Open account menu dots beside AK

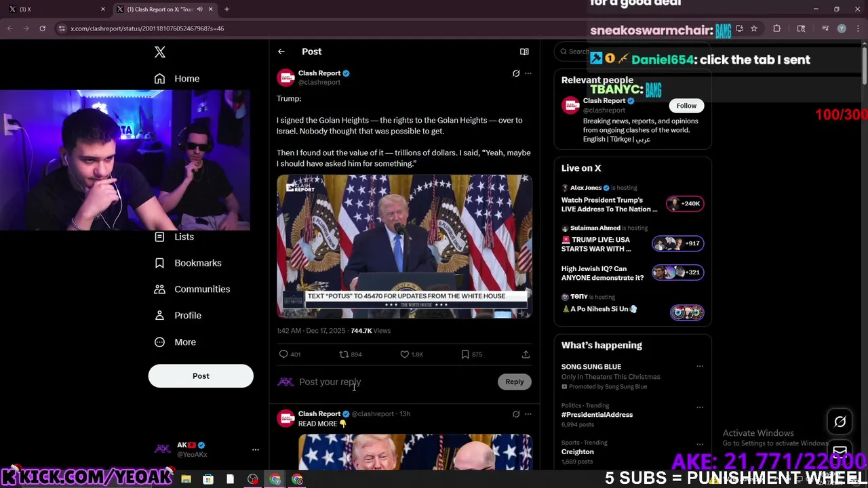[x=256, y=449]
